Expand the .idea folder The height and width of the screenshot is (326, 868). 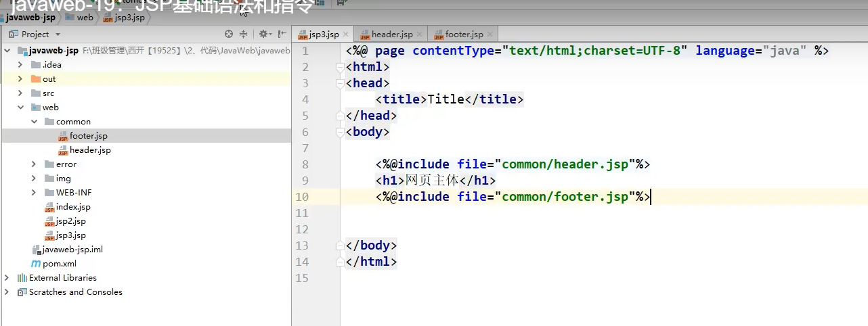click(21, 65)
